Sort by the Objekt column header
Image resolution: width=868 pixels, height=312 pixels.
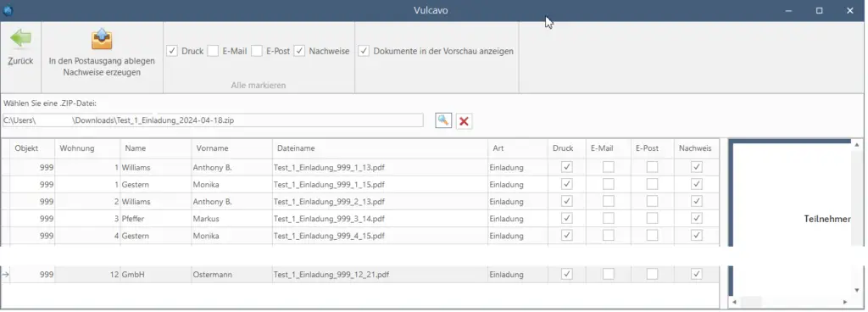(33, 148)
